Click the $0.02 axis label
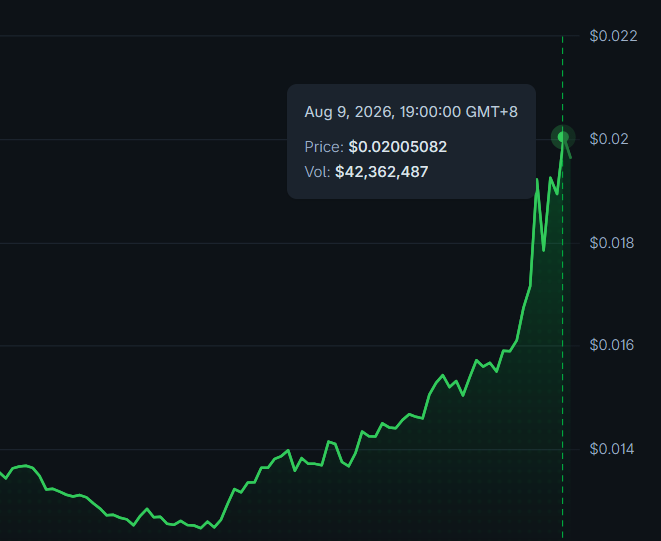The width and height of the screenshot is (661, 541). click(609, 139)
